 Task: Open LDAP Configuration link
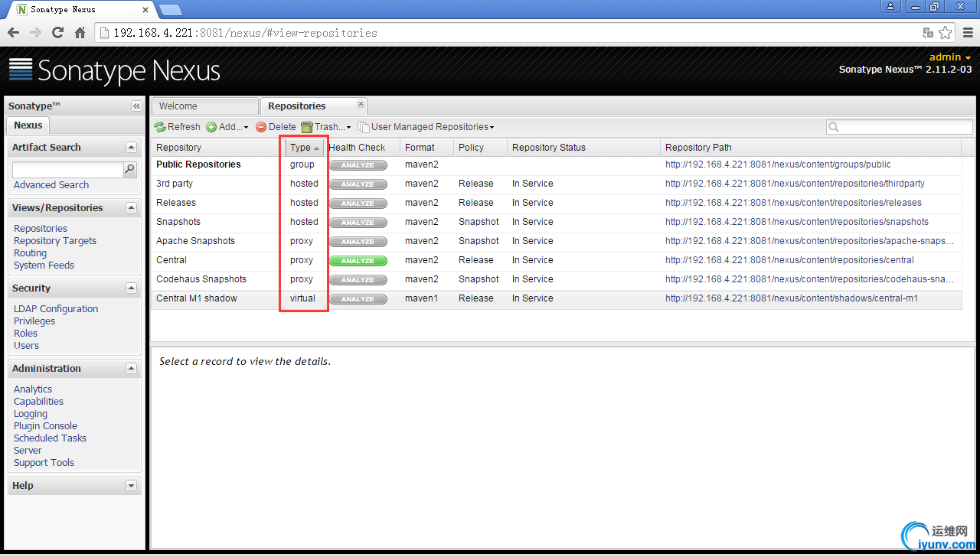[56, 309]
